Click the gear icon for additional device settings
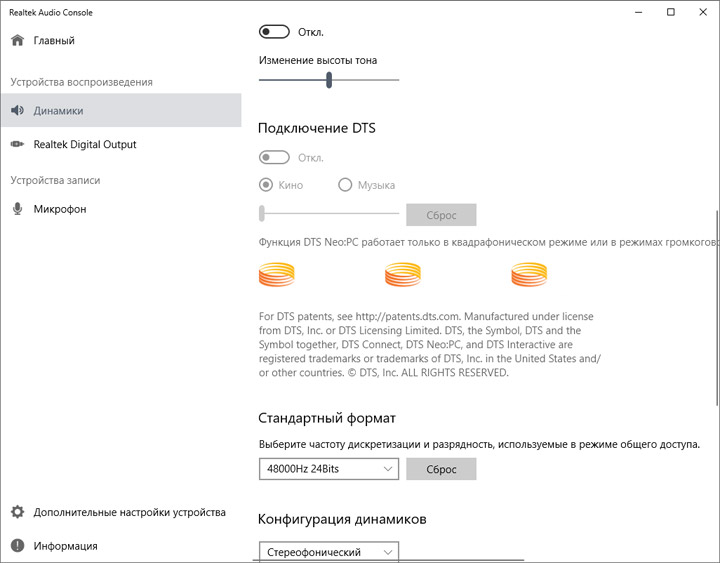 [17, 512]
